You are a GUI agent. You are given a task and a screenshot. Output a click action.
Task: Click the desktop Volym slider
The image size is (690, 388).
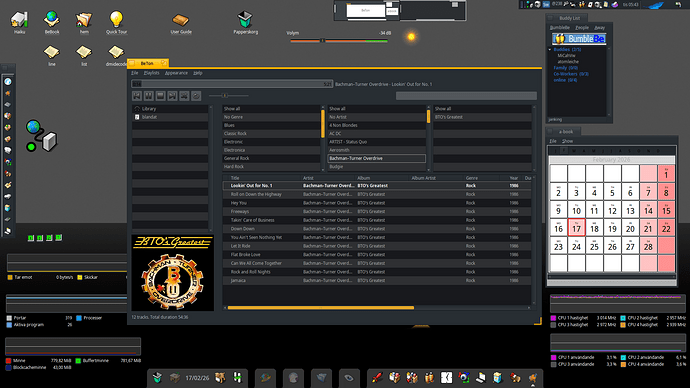tap(339, 41)
